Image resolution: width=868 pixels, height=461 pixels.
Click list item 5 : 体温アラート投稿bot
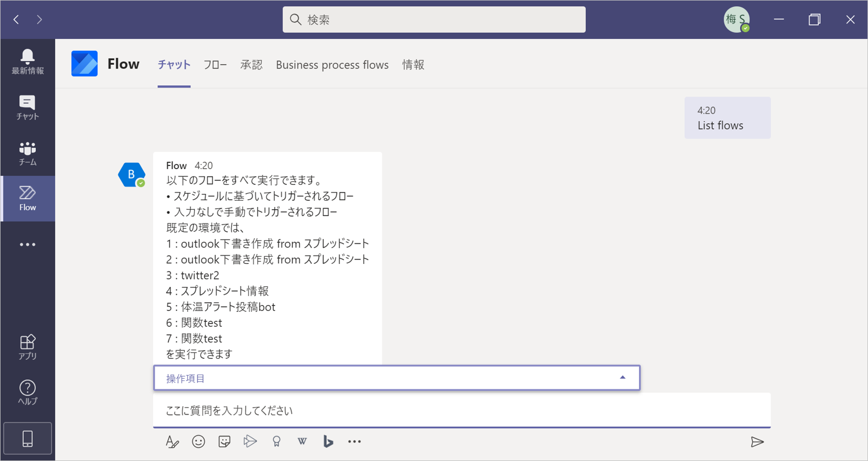[221, 307]
